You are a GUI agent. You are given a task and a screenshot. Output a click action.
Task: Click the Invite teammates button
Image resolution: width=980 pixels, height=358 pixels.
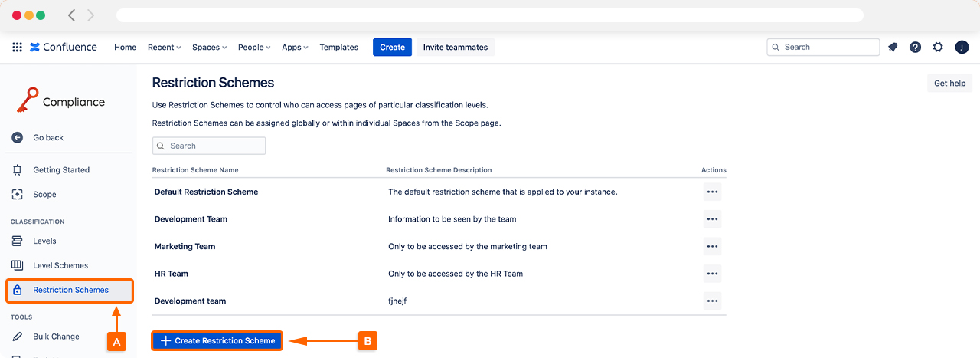click(x=455, y=47)
